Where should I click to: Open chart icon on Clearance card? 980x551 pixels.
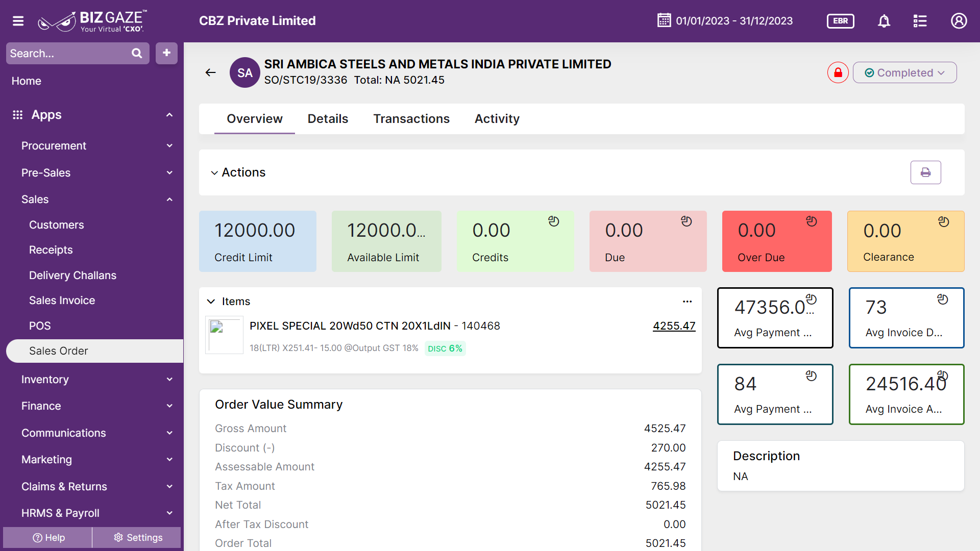(x=944, y=222)
